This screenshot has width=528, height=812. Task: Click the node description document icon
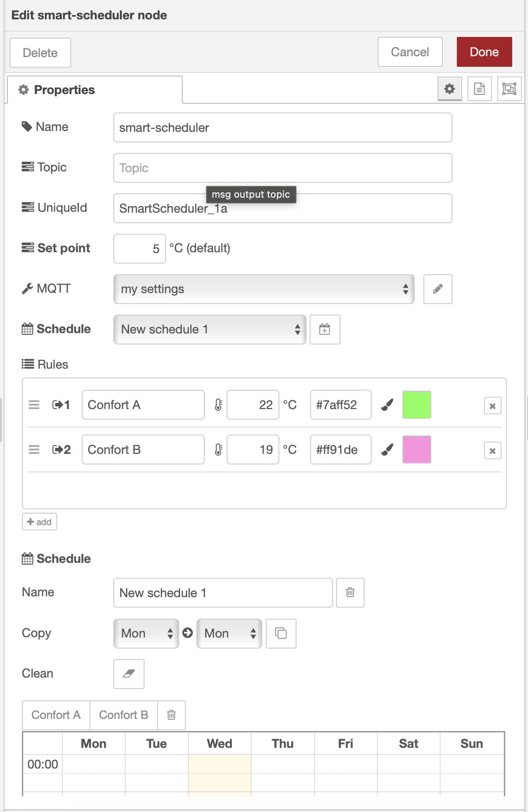pyautogui.click(x=479, y=89)
